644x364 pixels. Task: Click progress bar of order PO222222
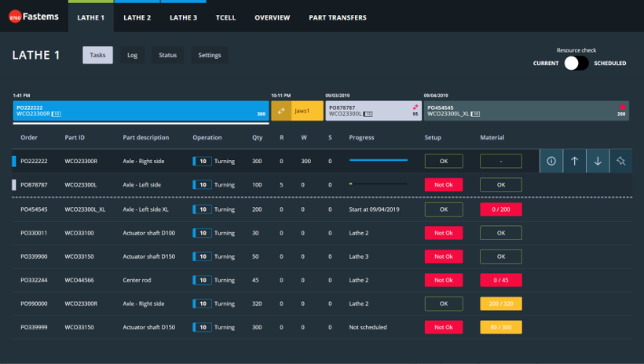(379, 161)
